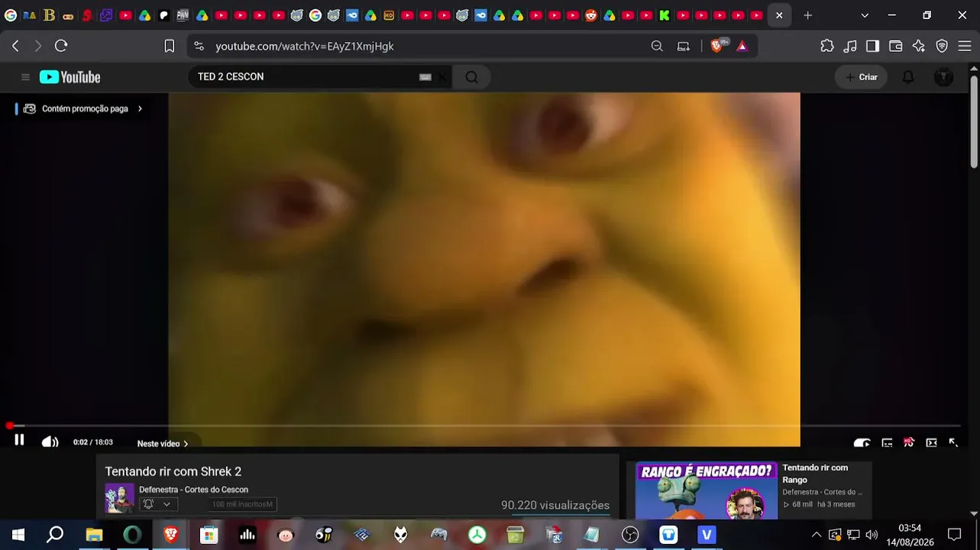
Task: Show hidden system tray icons chevron
Action: pyautogui.click(x=817, y=535)
